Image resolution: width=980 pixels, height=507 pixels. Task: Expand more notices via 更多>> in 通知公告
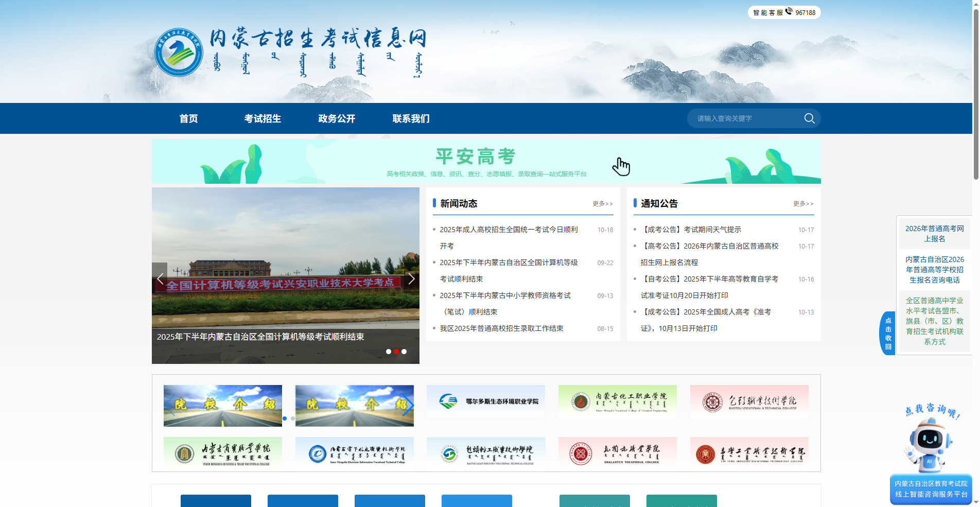[803, 204]
